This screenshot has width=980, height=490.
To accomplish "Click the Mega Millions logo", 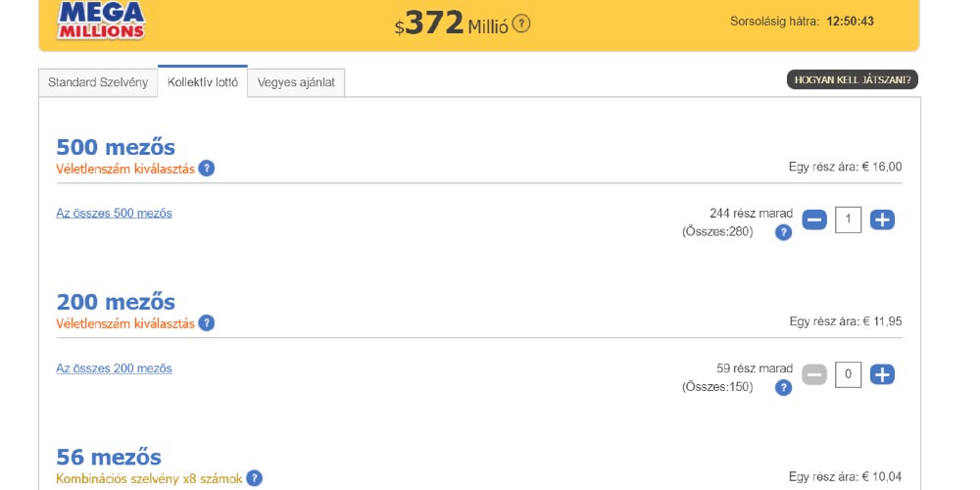I will point(101,21).
